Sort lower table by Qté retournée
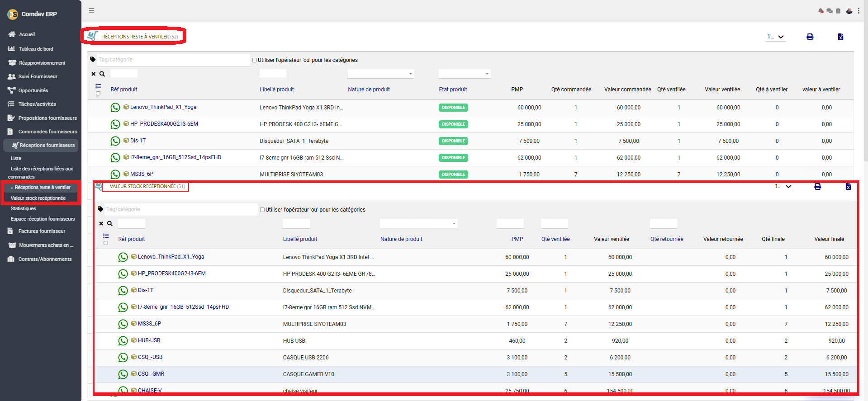The image size is (868, 401). 667,239
